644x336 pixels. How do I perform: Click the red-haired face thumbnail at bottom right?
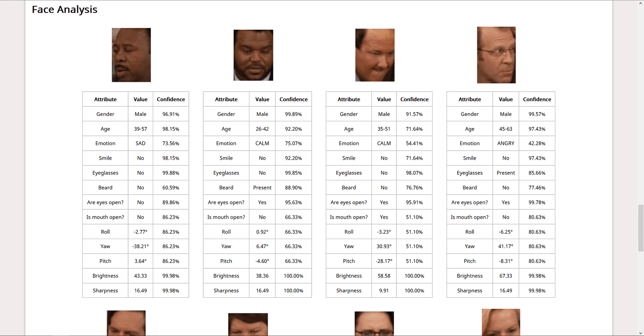(501, 322)
